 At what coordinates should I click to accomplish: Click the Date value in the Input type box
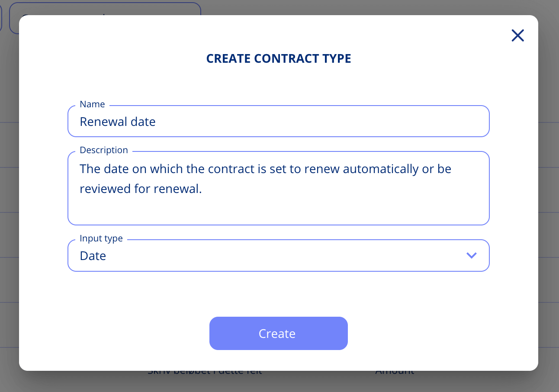coord(93,256)
